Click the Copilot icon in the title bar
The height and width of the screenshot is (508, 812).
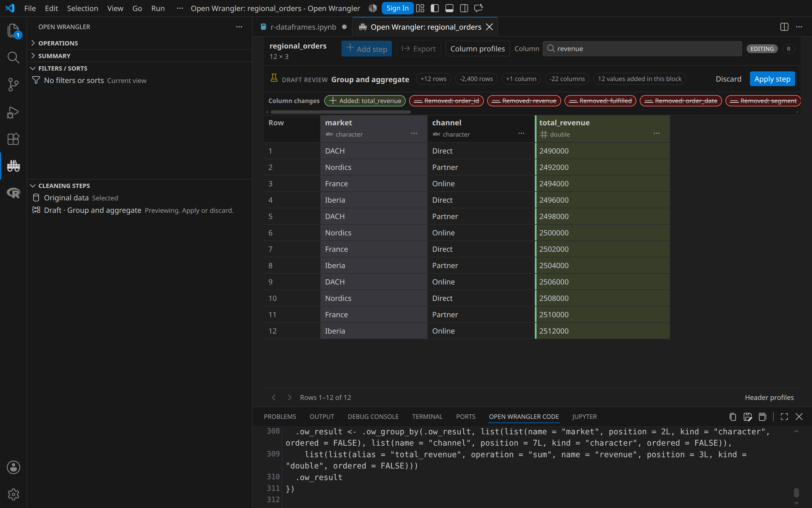point(372,8)
